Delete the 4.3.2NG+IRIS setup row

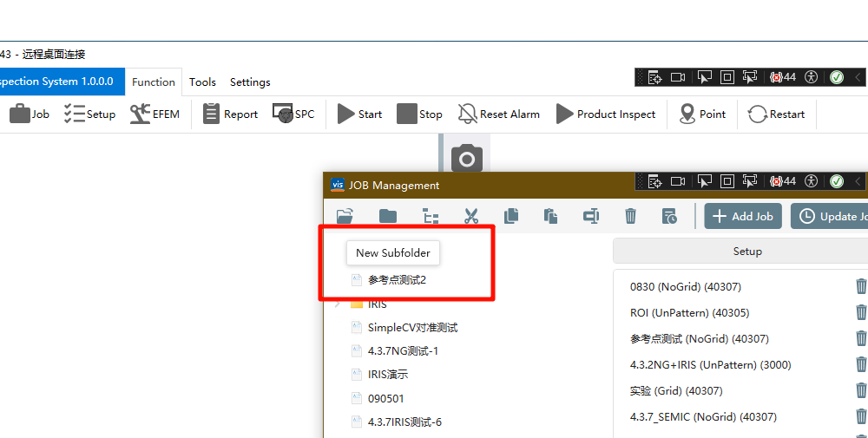(861, 364)
